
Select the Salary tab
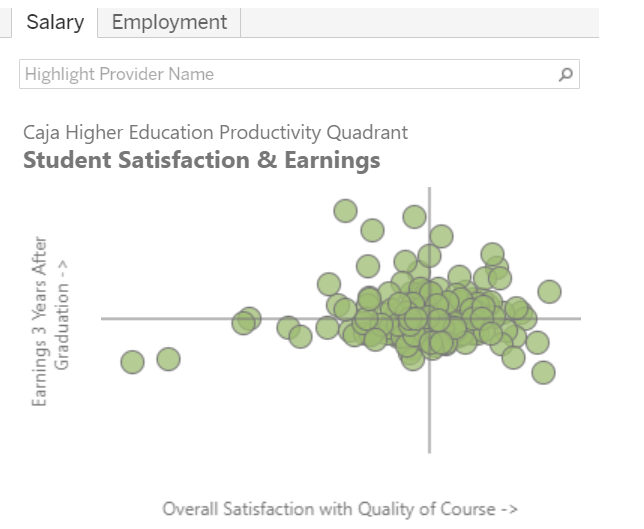(55, 22)
